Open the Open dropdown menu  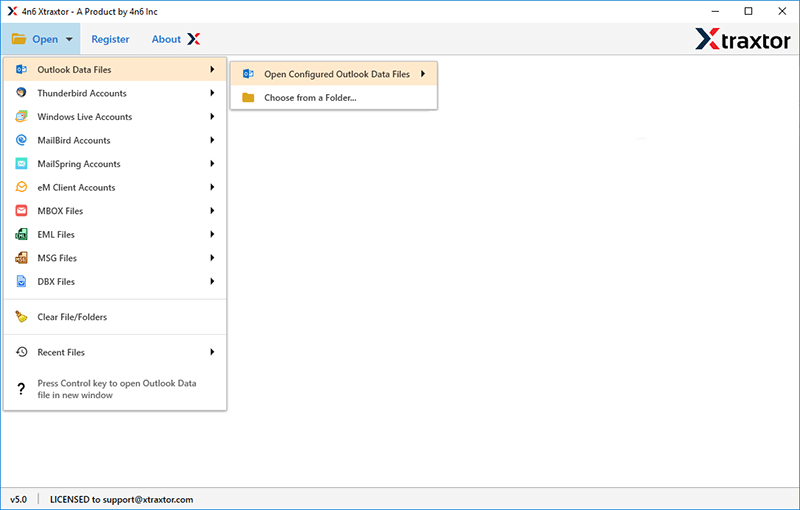(42, 39)
